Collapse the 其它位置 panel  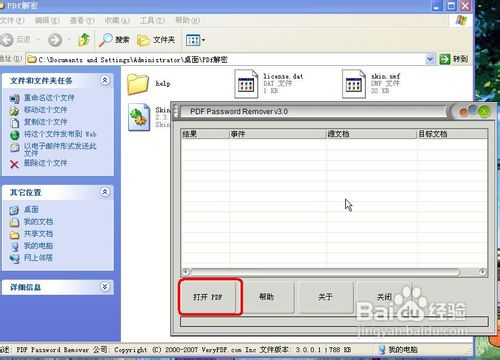point(105,192)
